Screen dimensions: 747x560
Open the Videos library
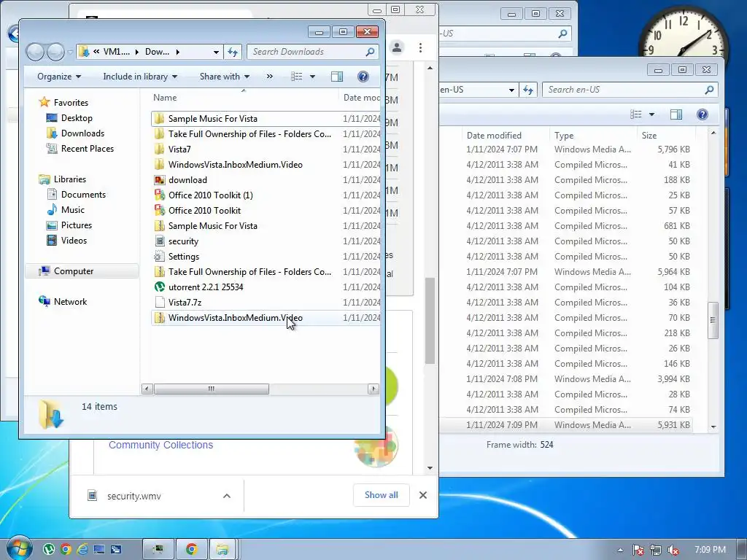tap(74, 241)
